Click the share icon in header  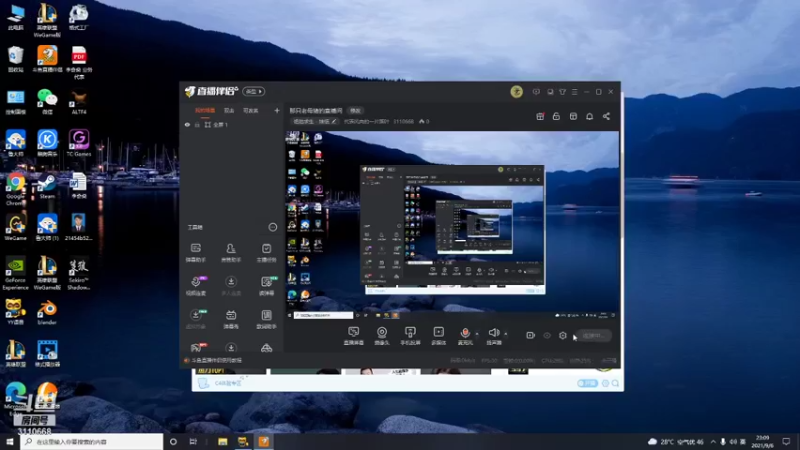click(606, 116)
